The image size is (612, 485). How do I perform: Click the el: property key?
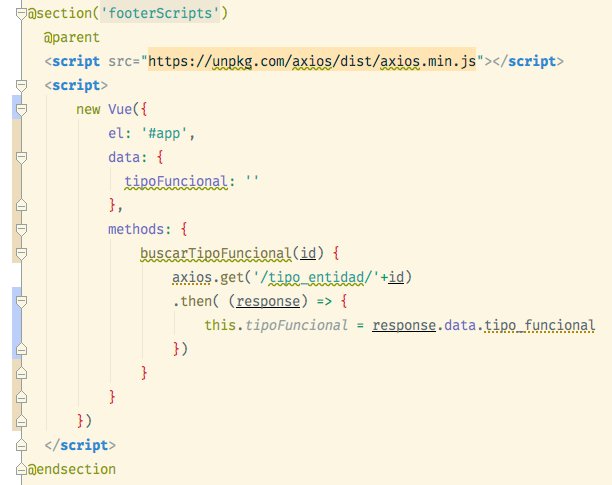tap(120, 133)
